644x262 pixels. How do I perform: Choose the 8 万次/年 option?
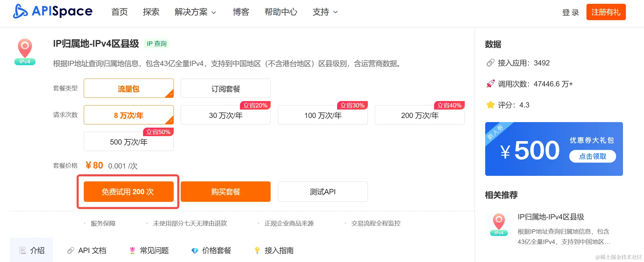[x=129, y=115]
